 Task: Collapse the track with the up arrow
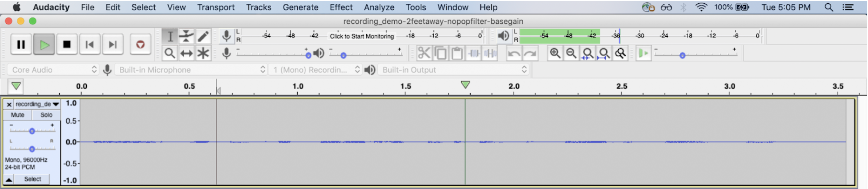(x=9, y=180)
